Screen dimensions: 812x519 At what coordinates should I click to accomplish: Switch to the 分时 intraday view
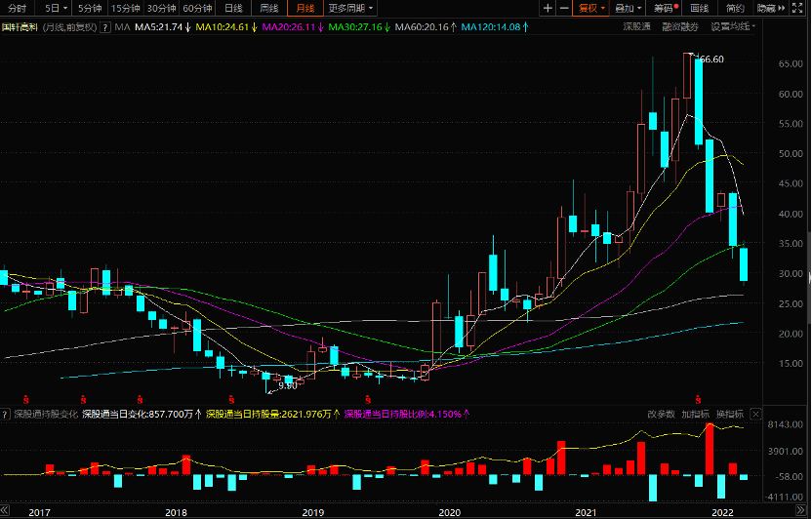point(18,8)
